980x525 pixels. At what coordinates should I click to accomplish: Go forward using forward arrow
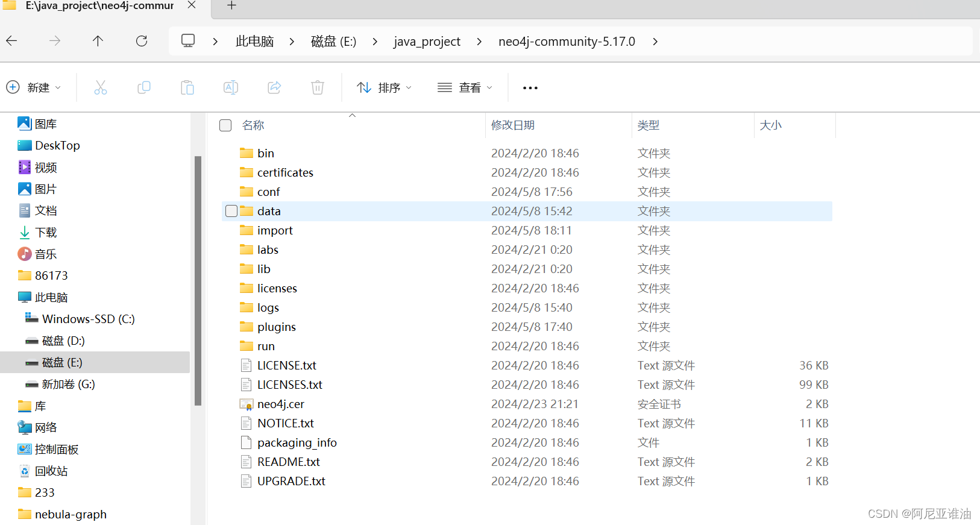click(x=55, y=41)
